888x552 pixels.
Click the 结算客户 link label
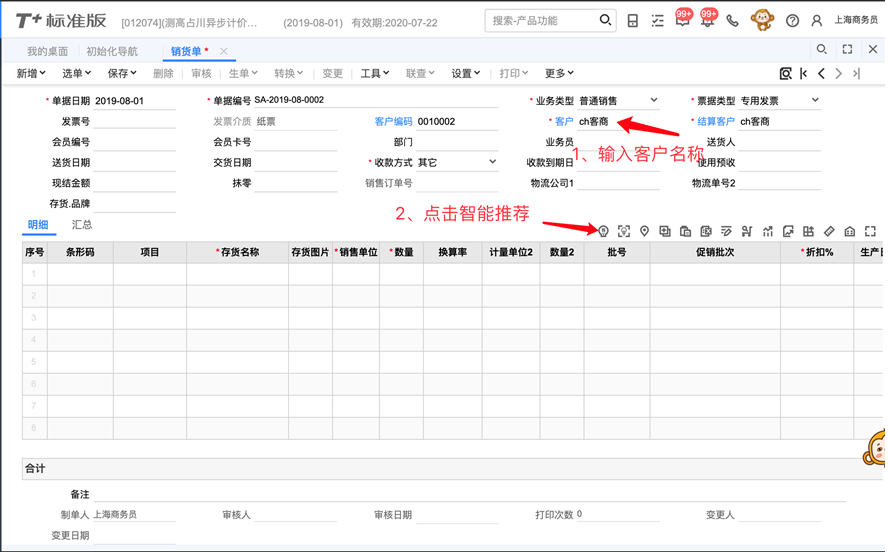(716, 122)
